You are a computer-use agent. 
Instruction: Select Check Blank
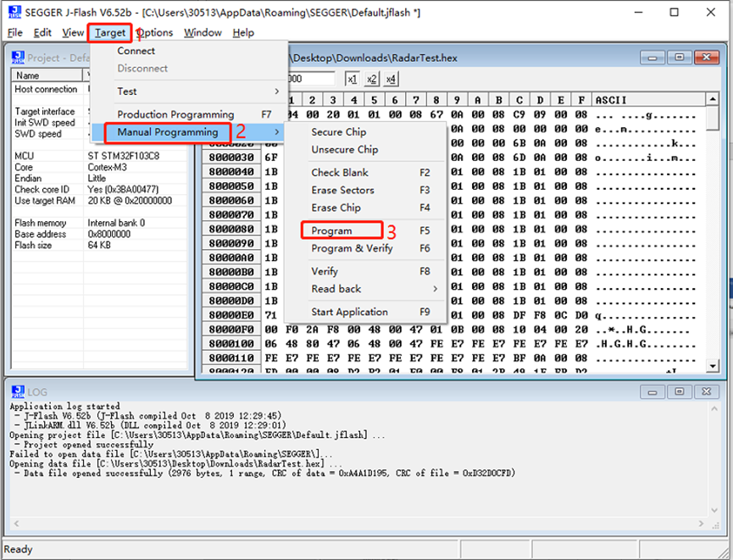tap(364, 173)
